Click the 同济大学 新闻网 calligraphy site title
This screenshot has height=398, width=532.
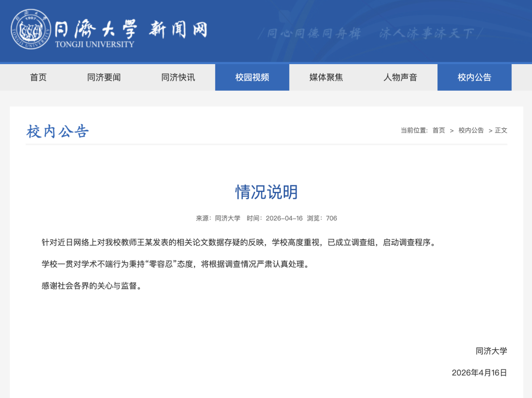click(x=130, y=29)
